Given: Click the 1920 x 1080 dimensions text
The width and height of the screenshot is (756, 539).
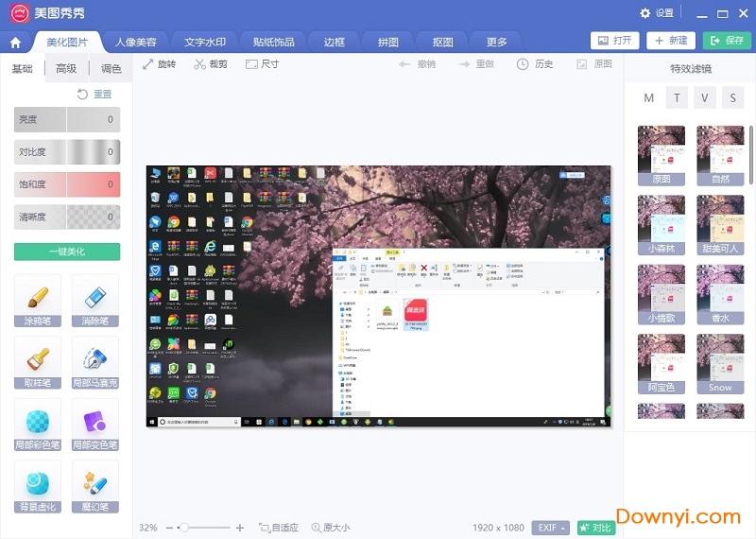Looking at the screenshot, I should pyautogui.click(x=498, y=528).
